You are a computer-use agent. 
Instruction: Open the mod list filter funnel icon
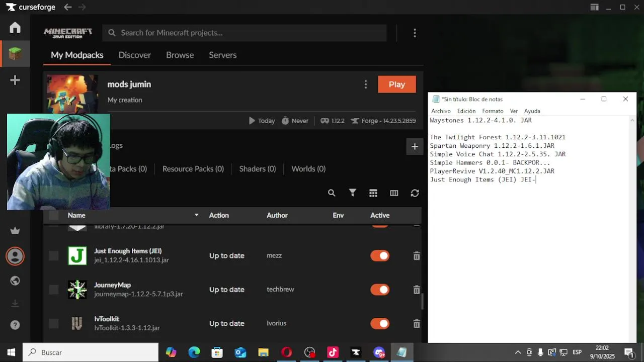(x=353, y=193)
